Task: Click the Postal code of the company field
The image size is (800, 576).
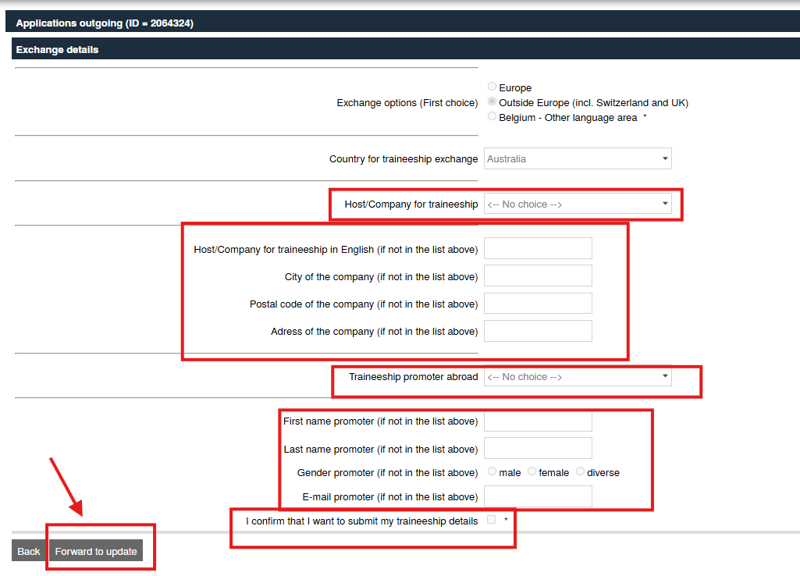Action: pyautogui.click(x=538, y=304)
